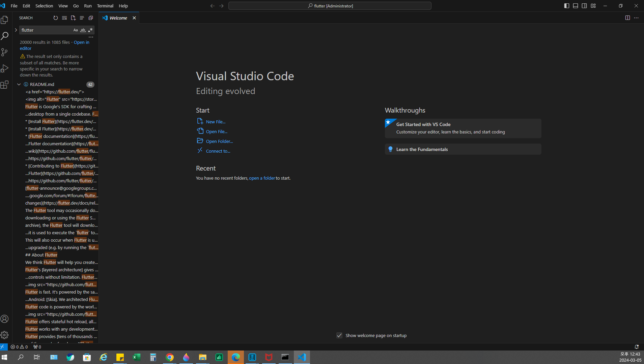Clear search results in Search panel
This screenshot has height=364, width=644.
(x=64, y=18)
